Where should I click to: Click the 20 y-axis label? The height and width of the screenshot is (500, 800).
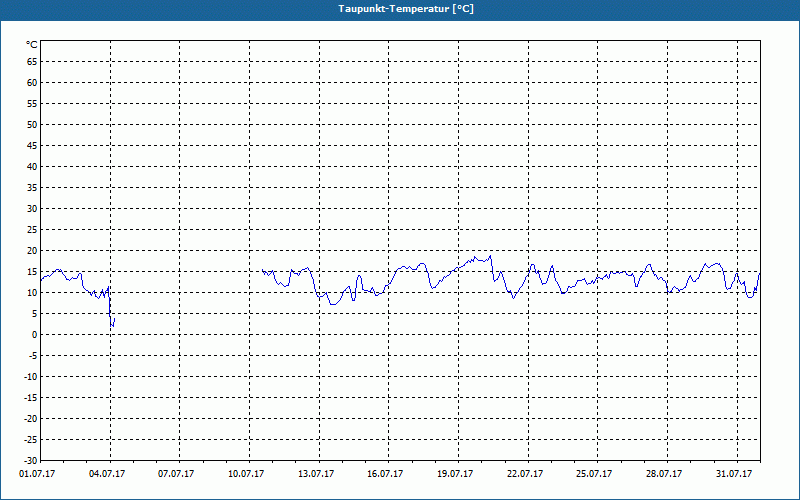32,251
